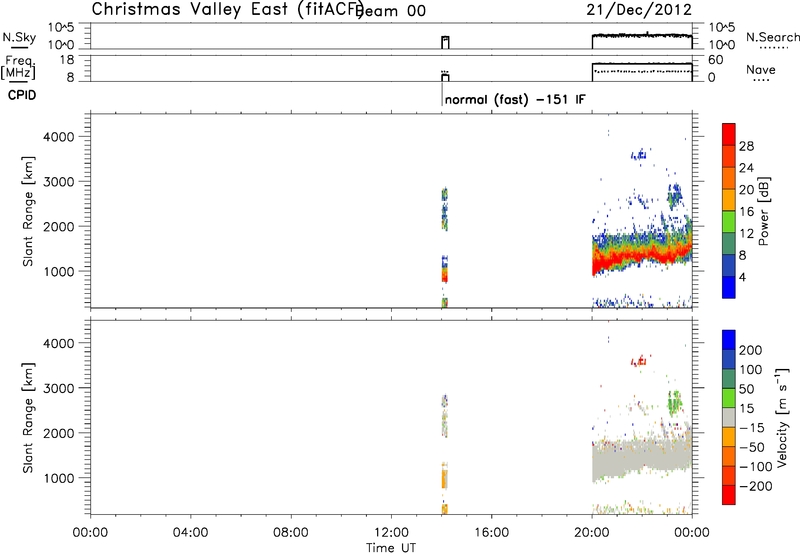Image resolution: width=800 pixels, height=554 pixels.
Task: Click the '04:00' time tick label
Action: (x=190, y=533)
